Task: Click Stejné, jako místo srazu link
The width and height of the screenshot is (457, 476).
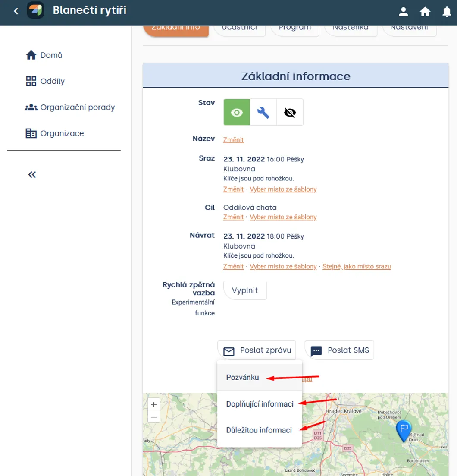Action: (357, 266)
